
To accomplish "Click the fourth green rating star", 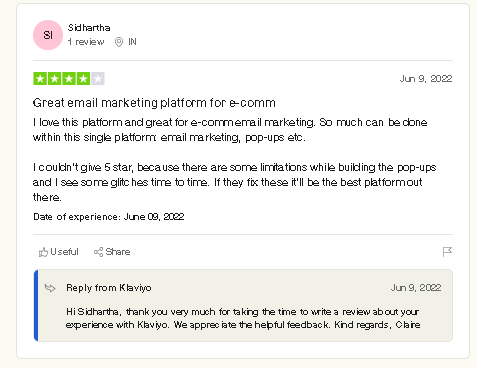I will (83, 79).
